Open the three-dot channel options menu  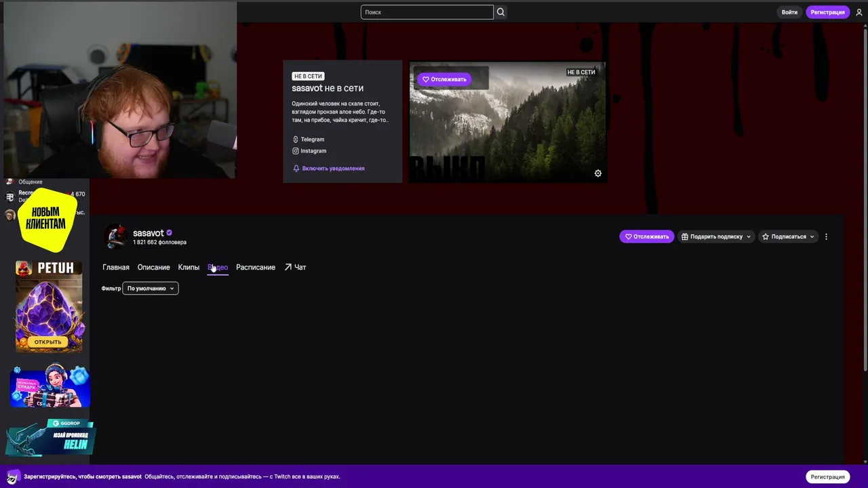pos(826,237)
